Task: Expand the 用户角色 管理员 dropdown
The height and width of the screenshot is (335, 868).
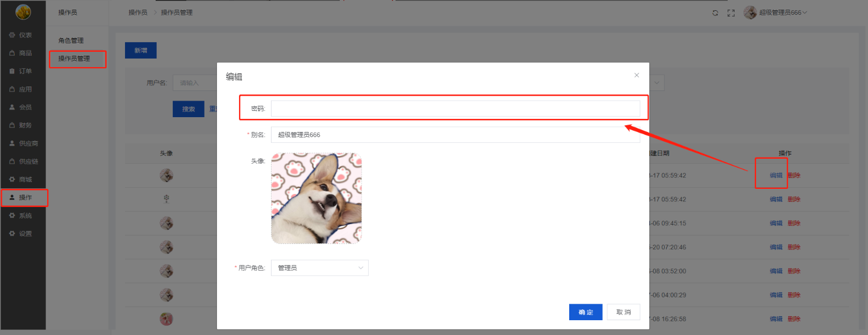Action: click(319, 268)
